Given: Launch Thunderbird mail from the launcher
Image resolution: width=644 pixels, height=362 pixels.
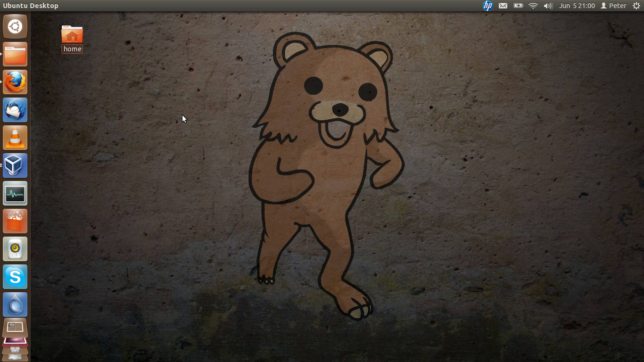Looking at the screenshot, I should pyautogui.click(x=15, y=110).
